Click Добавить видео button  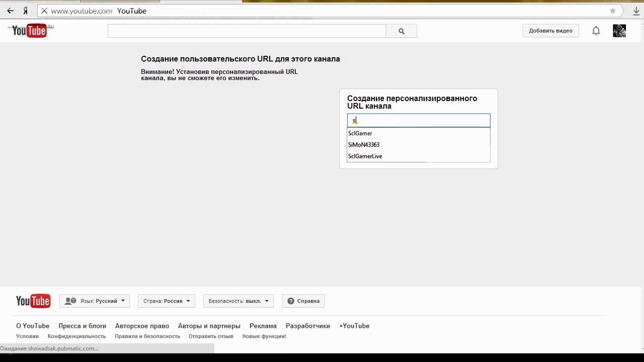coord(550,31)
